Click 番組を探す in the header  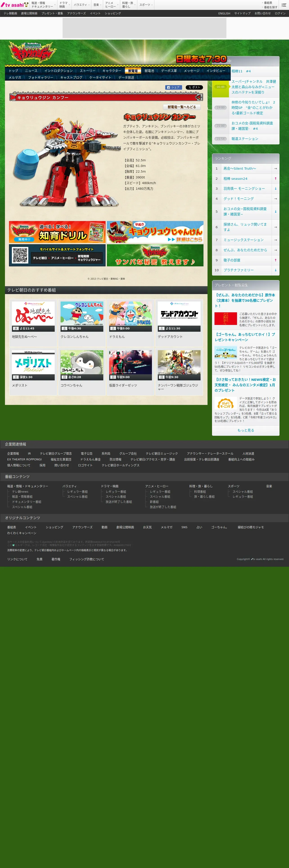(271, 7)
